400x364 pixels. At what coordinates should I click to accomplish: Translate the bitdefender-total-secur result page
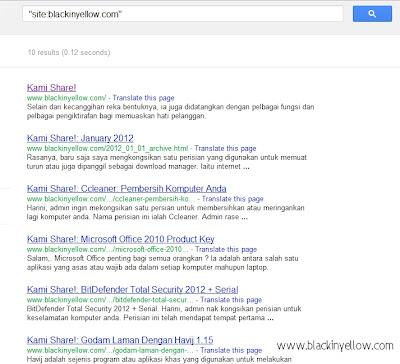(231, 300)
